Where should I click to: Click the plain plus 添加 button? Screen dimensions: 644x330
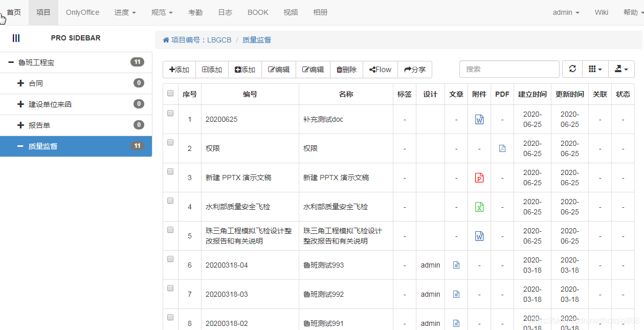point(179,70)
